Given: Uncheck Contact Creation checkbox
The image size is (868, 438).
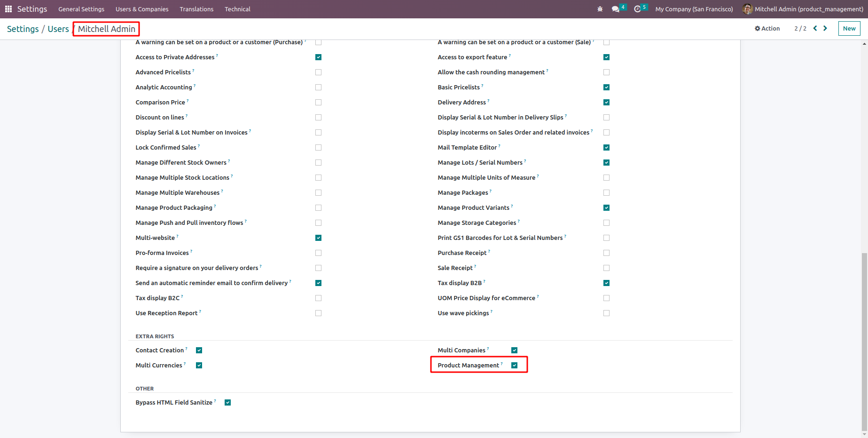Looking at the screenshot, I should click(x=199, y=350).
